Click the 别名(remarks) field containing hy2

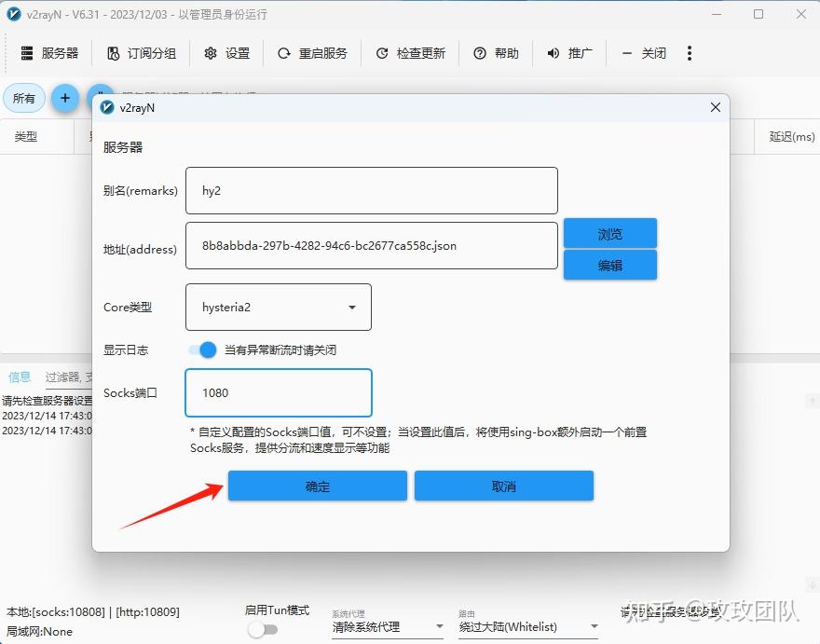(371, 190)
